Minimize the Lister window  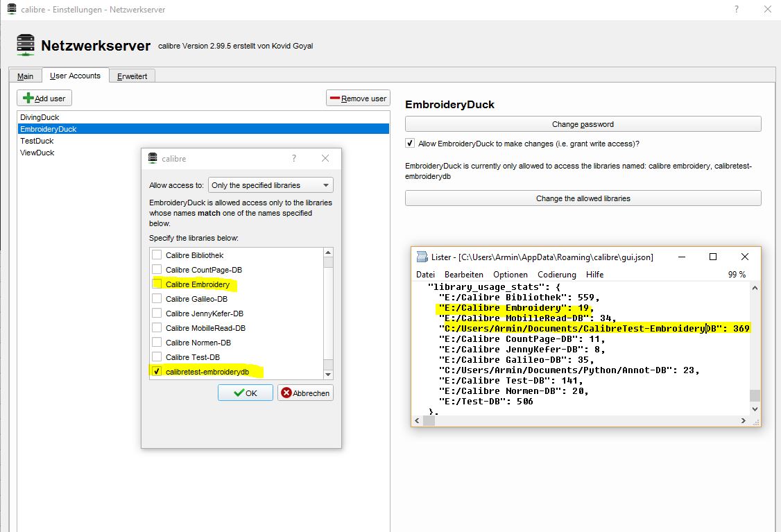coord(682,257)
